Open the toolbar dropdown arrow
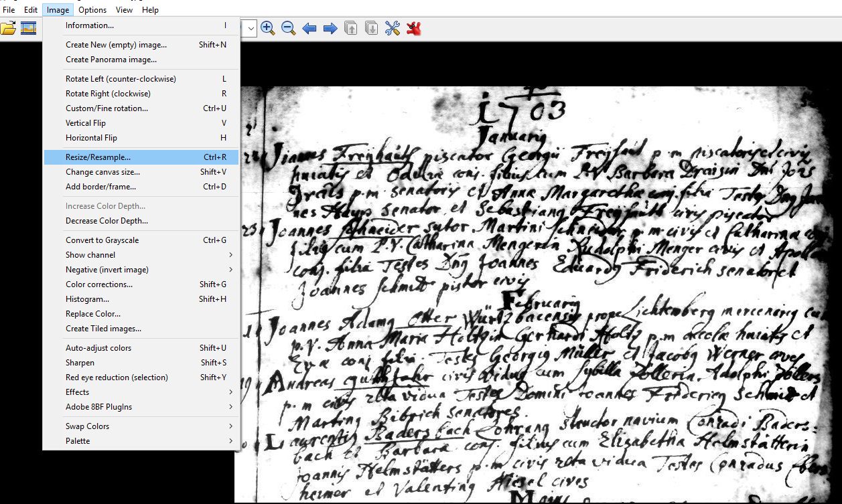The height and width of the screenshot is (504, 842). (251, 28)
